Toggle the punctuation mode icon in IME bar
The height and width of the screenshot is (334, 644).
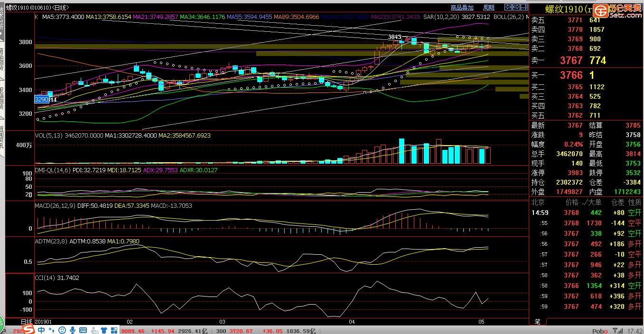[x=52, y=330]
